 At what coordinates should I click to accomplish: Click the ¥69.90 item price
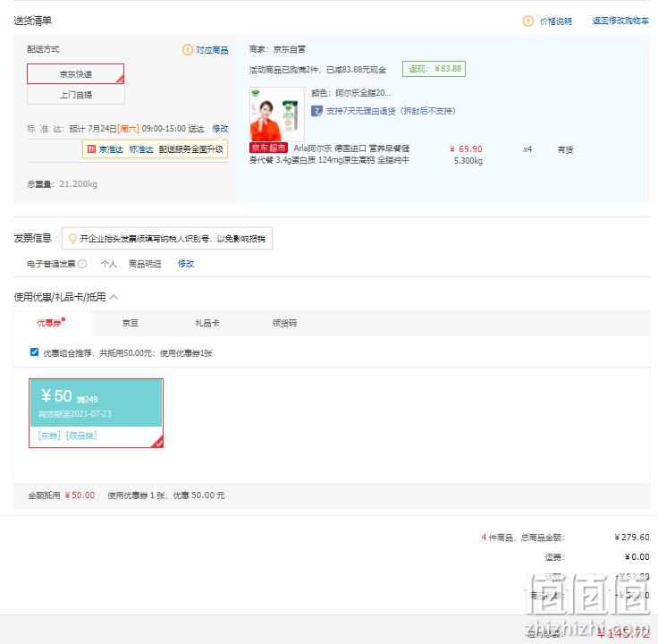[x=466, y=149]
